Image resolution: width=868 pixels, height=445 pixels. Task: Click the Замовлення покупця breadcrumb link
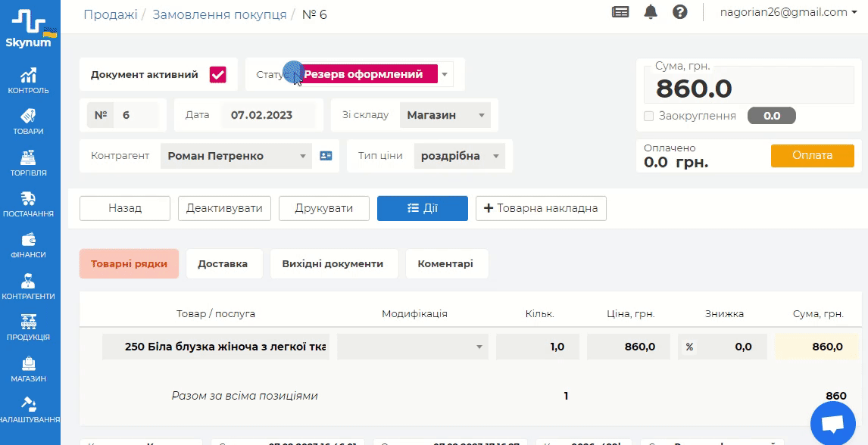coord(219,14)
